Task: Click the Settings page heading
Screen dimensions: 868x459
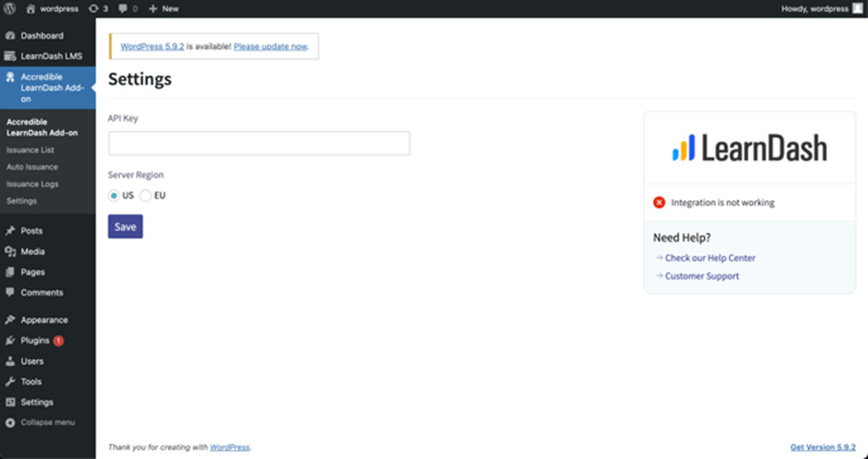Action: click(140, 79)
